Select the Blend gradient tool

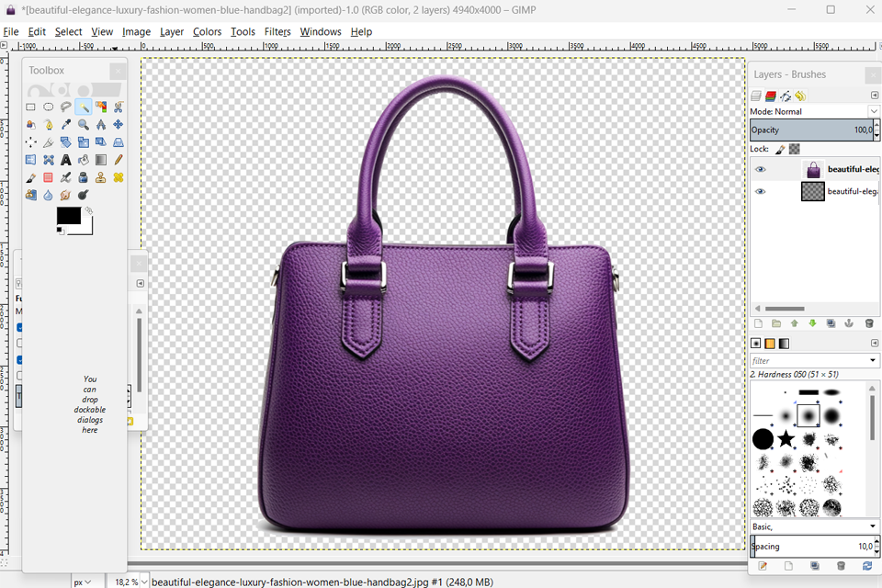point(101,160)
